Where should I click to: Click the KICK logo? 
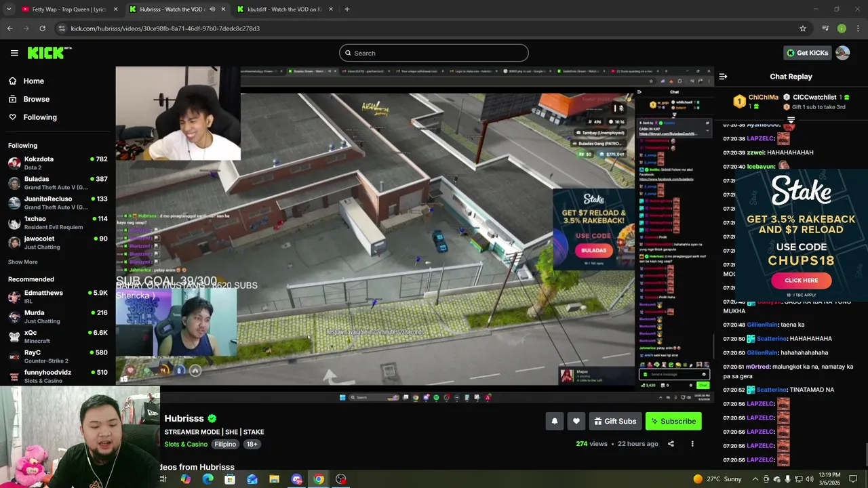coord(50,53)
